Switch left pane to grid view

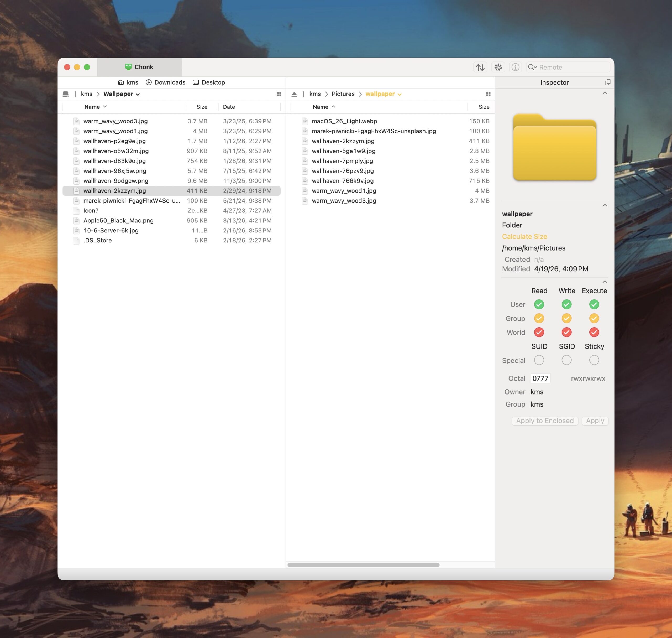click(x=279, y=94)
